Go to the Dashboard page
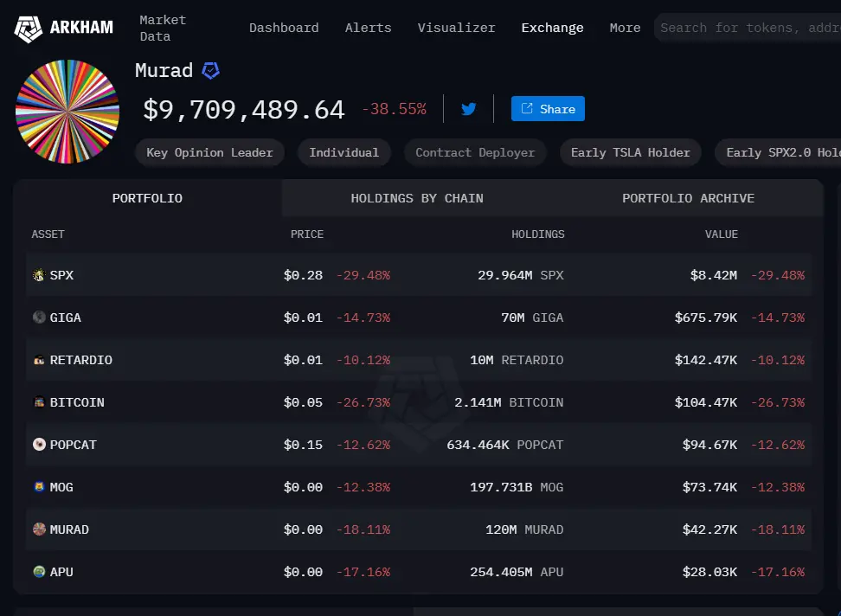841x616 pixels. [x=284, y=28]
